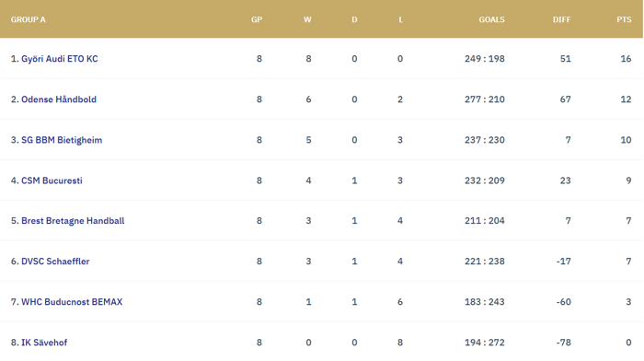Click the DIFF column header
Screen dimensions: 644x361
tap(561, 19)
